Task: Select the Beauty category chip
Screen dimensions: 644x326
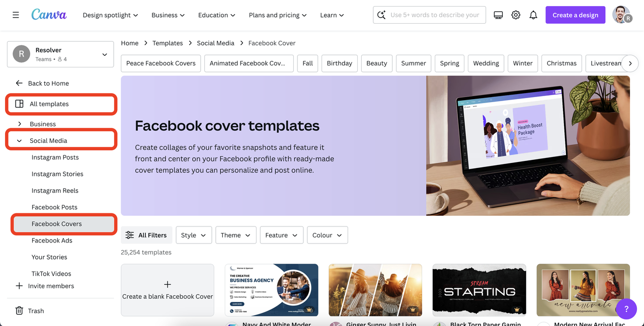Action: tap(377, 63)
